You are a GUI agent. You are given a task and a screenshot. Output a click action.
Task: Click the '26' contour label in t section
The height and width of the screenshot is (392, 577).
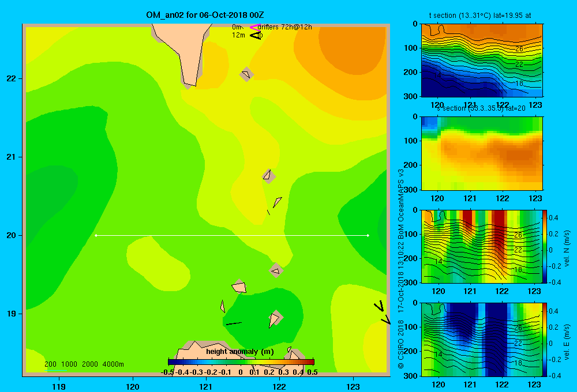pos(519,48)
